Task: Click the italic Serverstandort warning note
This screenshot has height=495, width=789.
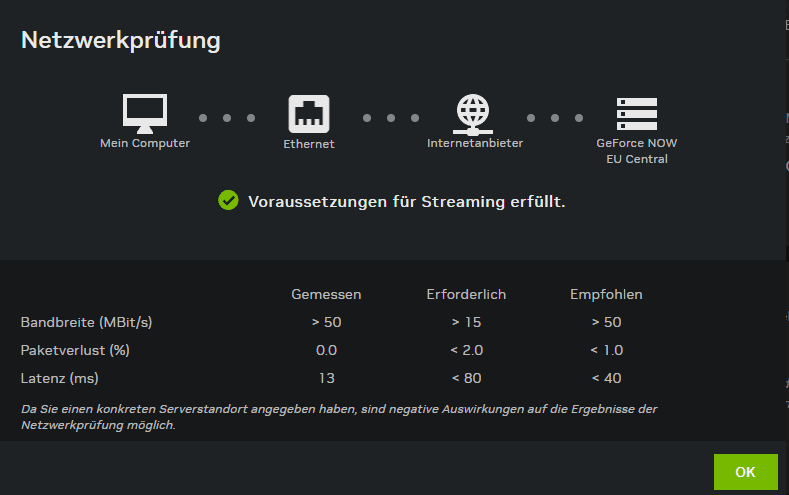Action: [x=339, y=417]
